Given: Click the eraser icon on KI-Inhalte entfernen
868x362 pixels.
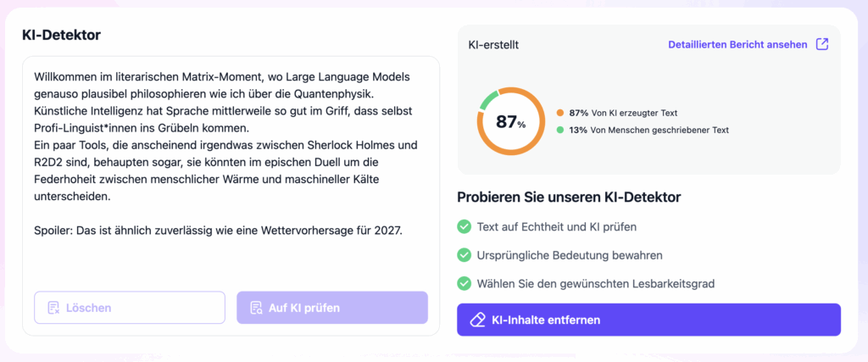Looking at the screenshot, I should (477, 320).
